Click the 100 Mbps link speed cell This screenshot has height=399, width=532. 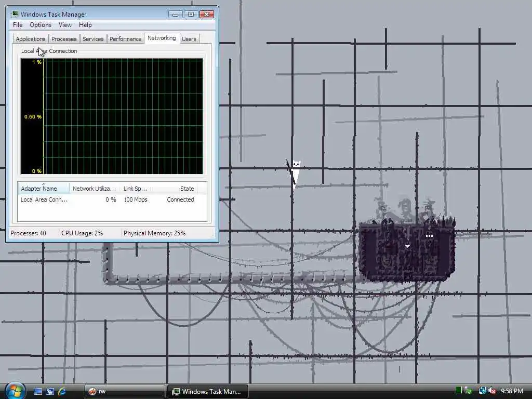coord(136,199)
